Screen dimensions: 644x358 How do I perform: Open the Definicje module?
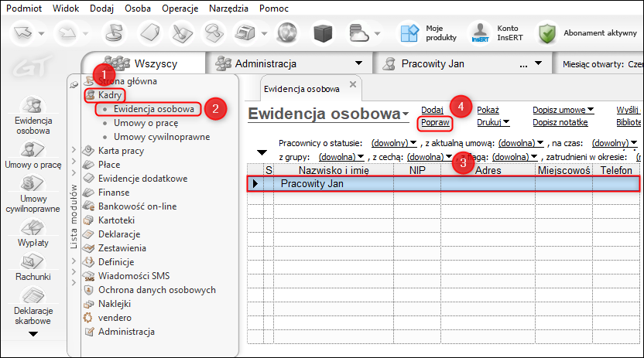tap(116, 262)
